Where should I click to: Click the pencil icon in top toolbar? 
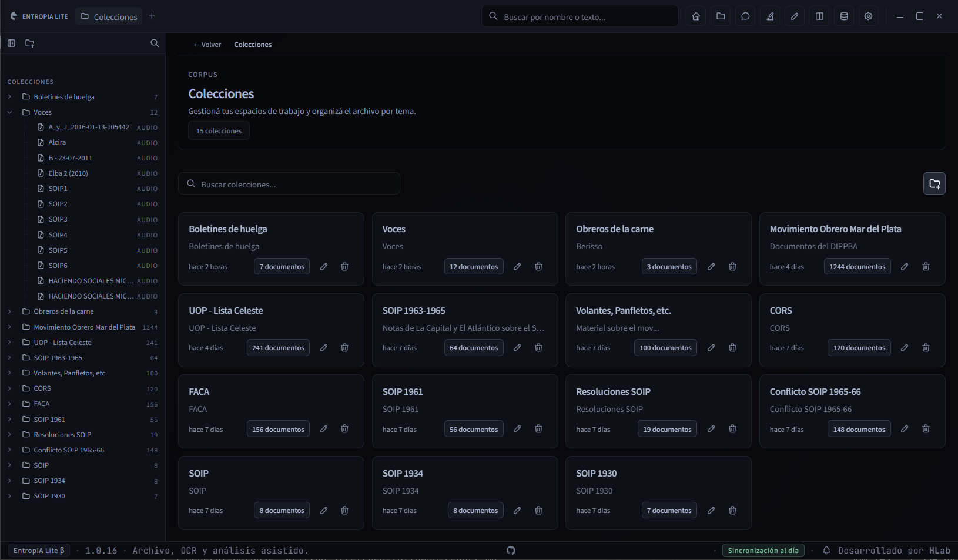[x=795, y=16]
